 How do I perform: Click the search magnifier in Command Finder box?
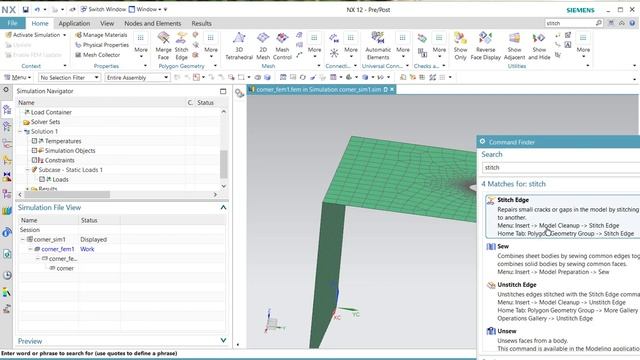[598, 23]
